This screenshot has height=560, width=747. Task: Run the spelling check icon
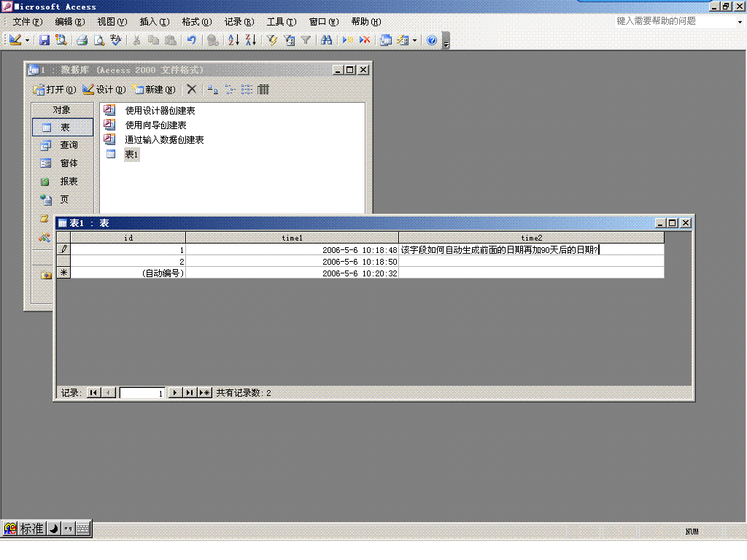point(116,41)
